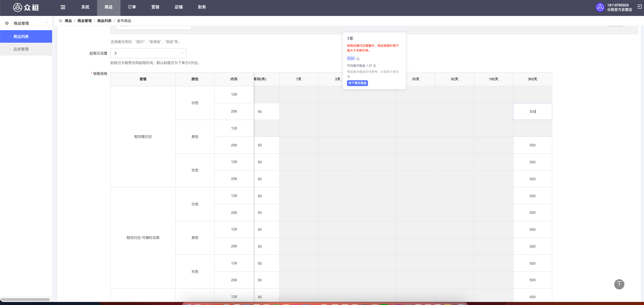
Task: Click the 商品列表 breadcrumb link
Action: pos(104,21)
